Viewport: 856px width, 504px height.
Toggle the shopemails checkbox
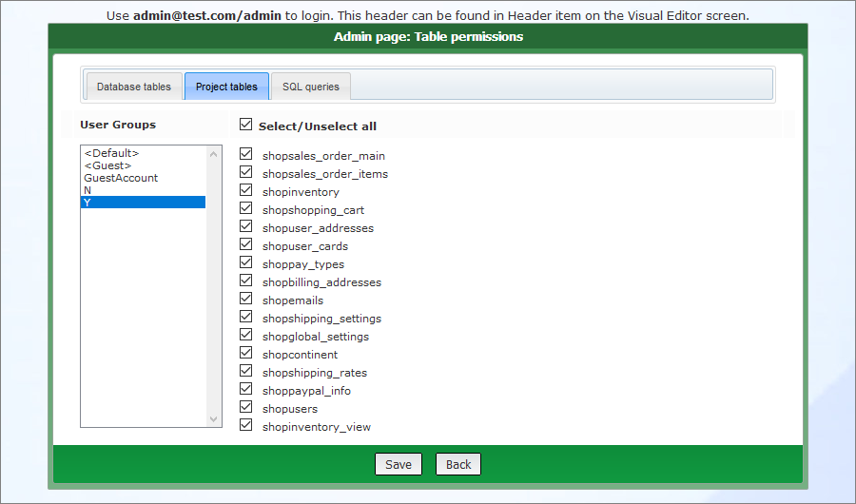[245, 299]
